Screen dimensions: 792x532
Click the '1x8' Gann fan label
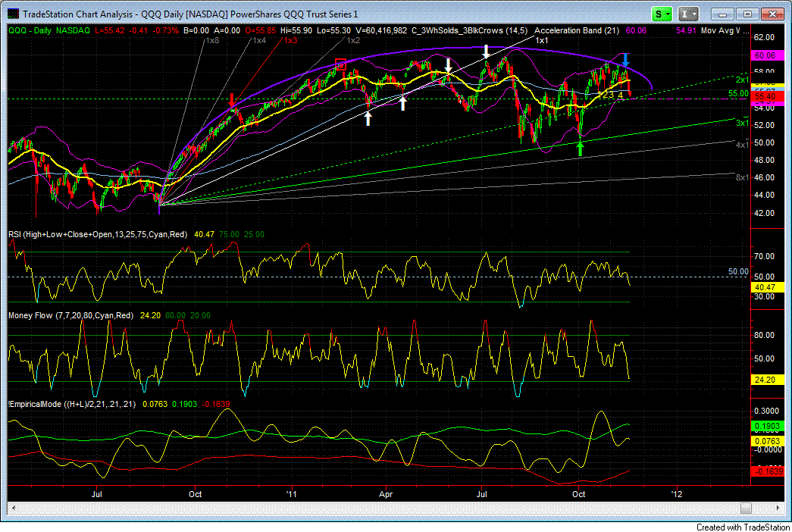pos(212,40)
